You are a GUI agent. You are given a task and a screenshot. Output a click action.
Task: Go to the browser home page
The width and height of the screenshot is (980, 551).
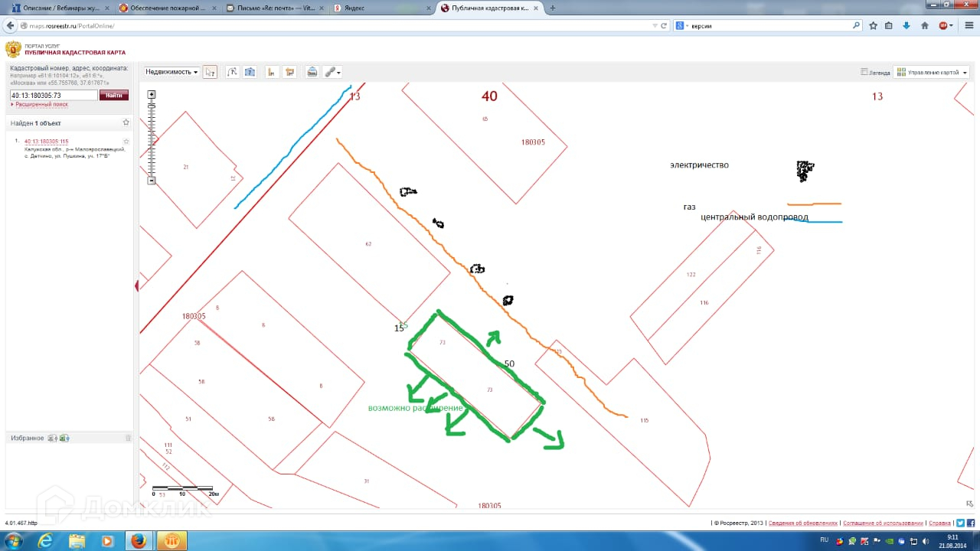click(x=924, y=25)
